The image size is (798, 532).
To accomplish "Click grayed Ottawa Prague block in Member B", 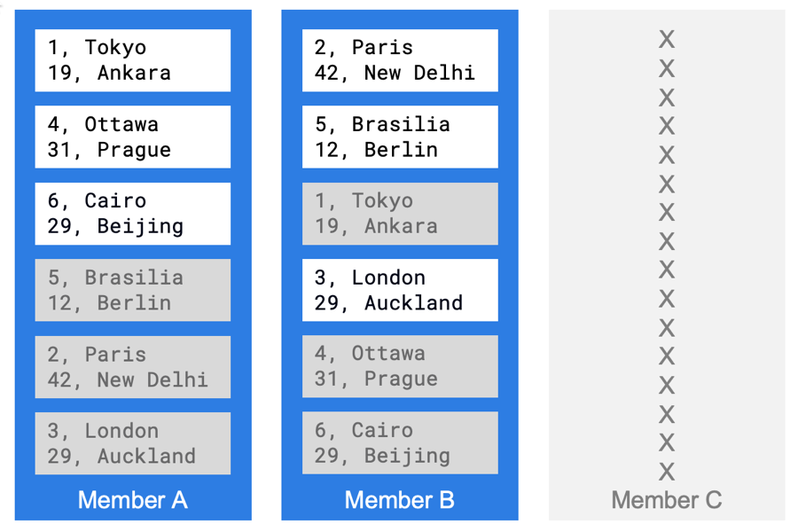I will pyautogui.click(x=399, y=366).
